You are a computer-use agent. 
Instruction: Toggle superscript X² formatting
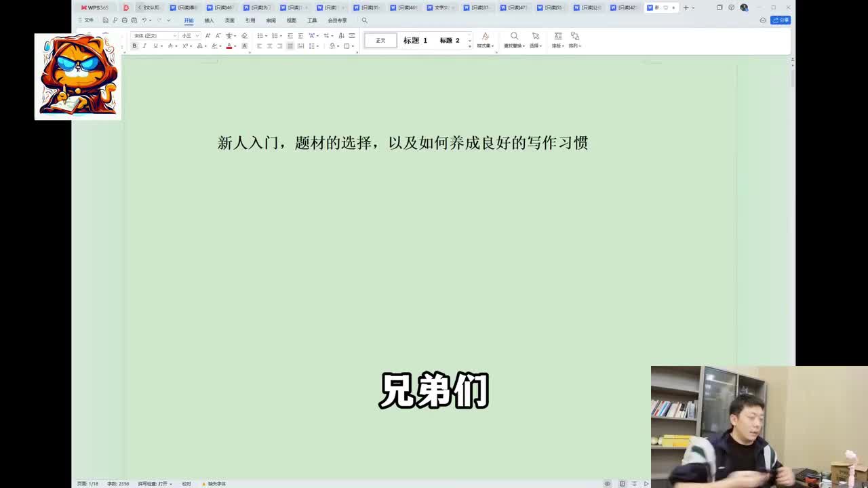[185, 46]
